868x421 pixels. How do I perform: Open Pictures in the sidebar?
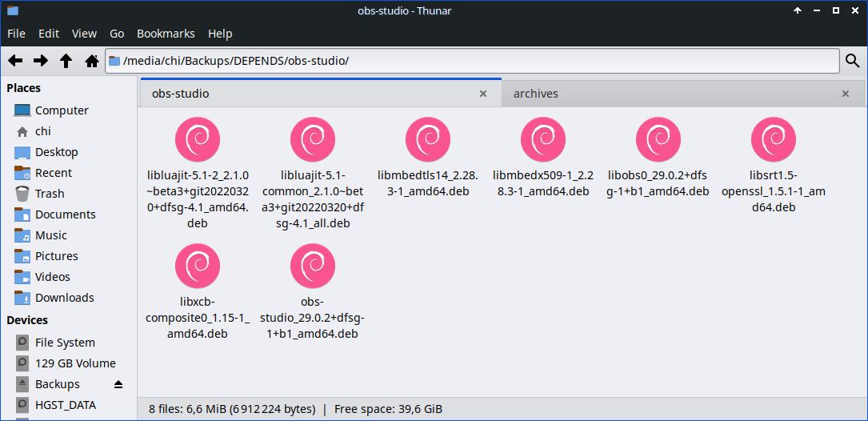pos(69,256)
